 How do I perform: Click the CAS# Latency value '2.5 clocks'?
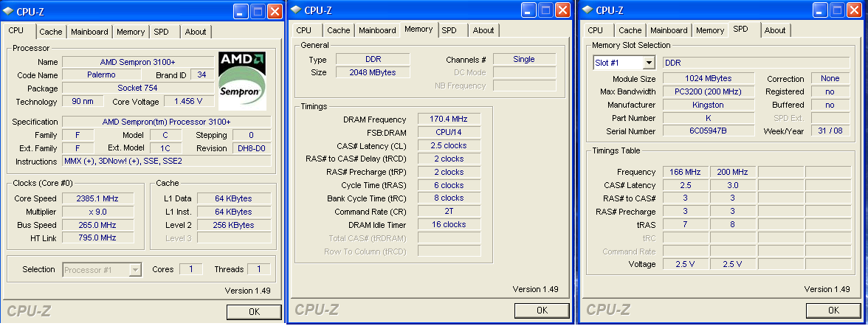[449, 145]
